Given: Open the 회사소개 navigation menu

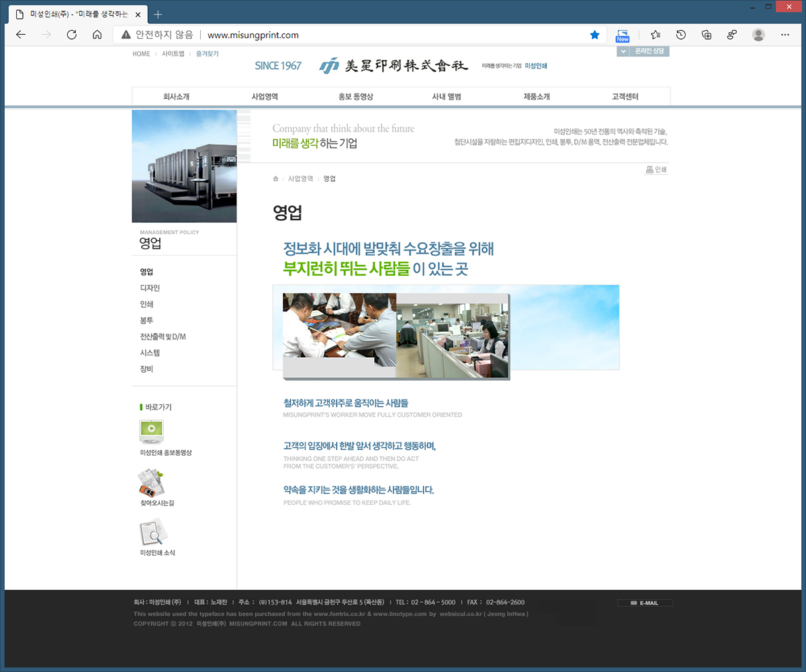Looking at the screenshot, I should [x=176, y=97].
